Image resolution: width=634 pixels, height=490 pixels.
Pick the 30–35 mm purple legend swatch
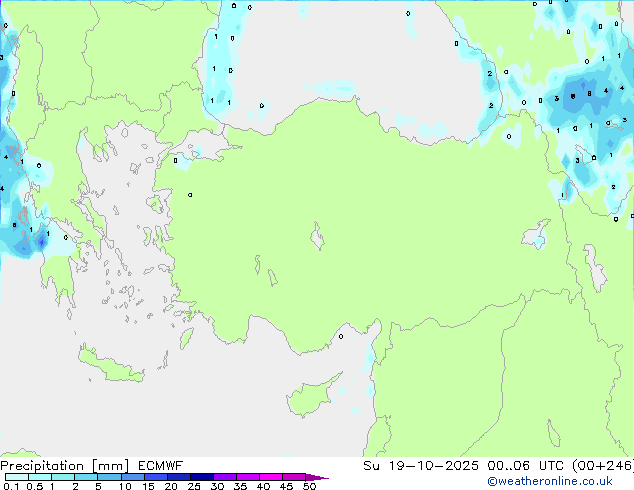[x=225, y=477]
